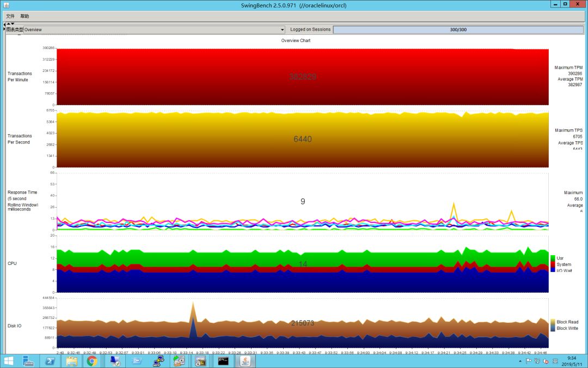The width and height of the screenshot is (588, 368).
Task: Click the Block Read legend swatch
Action: 553,322
